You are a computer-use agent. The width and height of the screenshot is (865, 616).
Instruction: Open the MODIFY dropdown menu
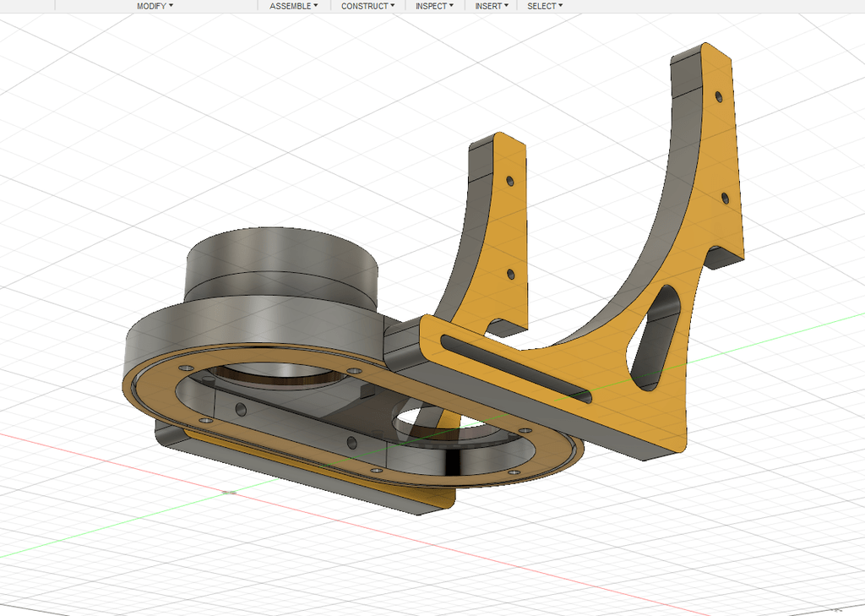coord(155,6)
